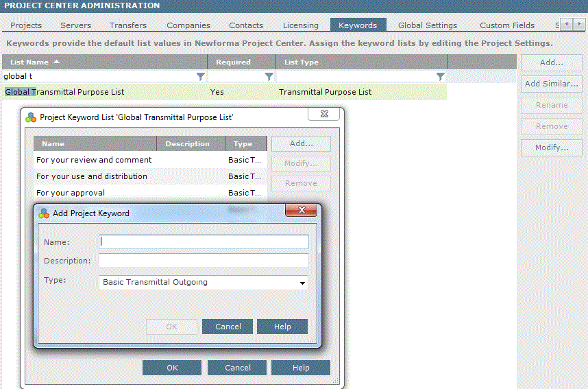The height and width of the screenshot is (389, 588).
Task: Click the Rename button
Action: pyautogui.click(x=551, y=105)
